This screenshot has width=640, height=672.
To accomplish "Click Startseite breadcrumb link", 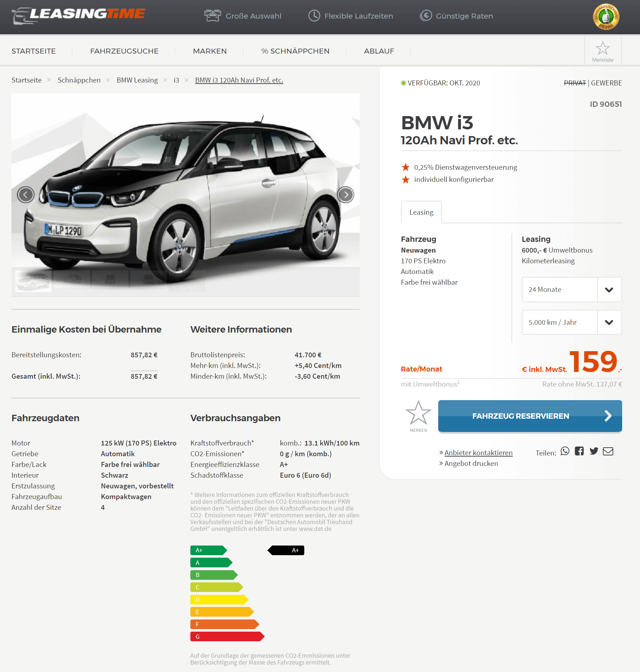I will (26, 80).
